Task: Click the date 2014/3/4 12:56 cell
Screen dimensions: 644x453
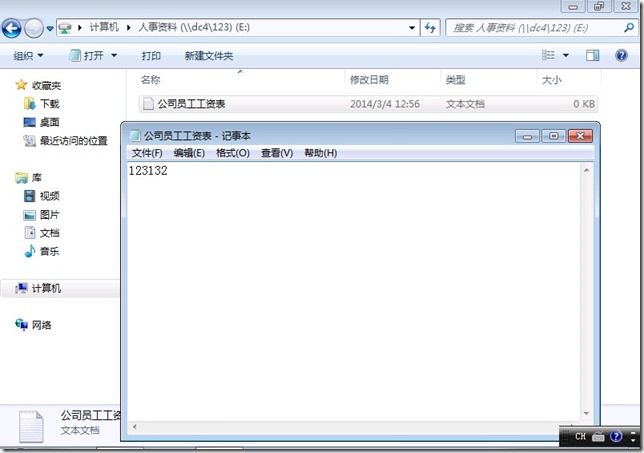Action: point(384,104)
